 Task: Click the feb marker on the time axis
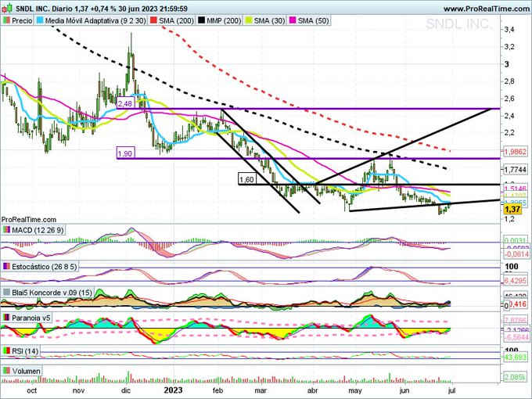217,390
